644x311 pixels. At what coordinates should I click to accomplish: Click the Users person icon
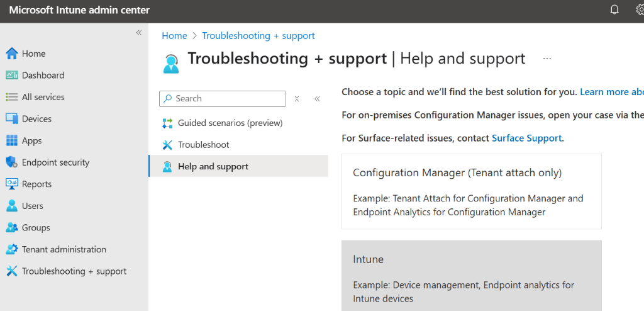point(12,206)
